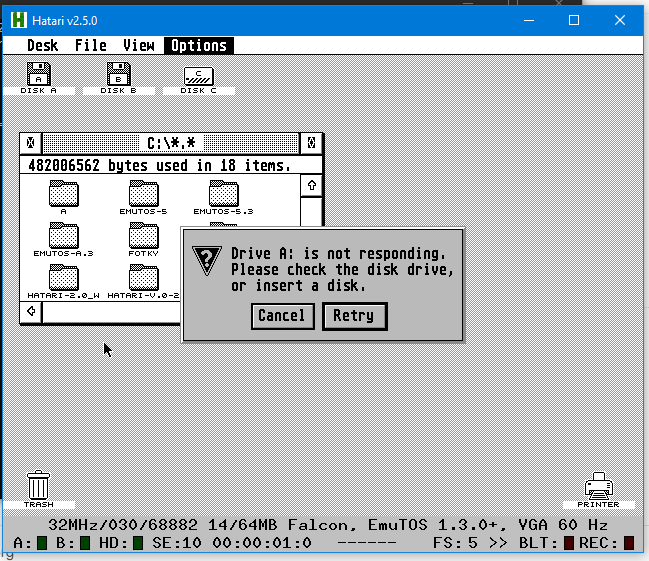Open the Desk menu

tap(42, 45)
